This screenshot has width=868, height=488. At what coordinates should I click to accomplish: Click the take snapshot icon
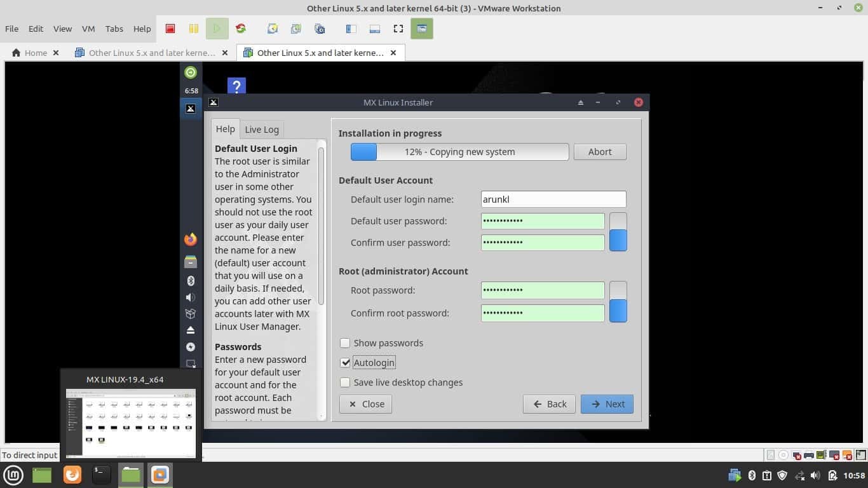click(x=273, y=29)
